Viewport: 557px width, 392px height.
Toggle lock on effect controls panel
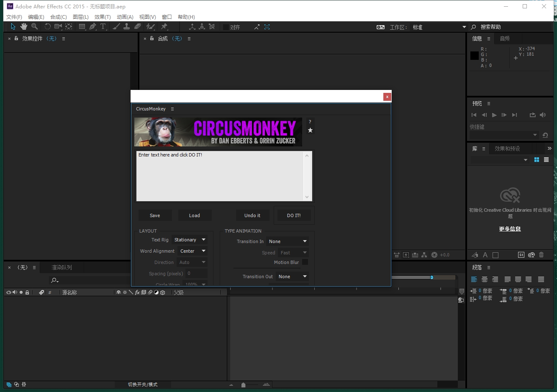pyautogui.click(x=16, y=38)
